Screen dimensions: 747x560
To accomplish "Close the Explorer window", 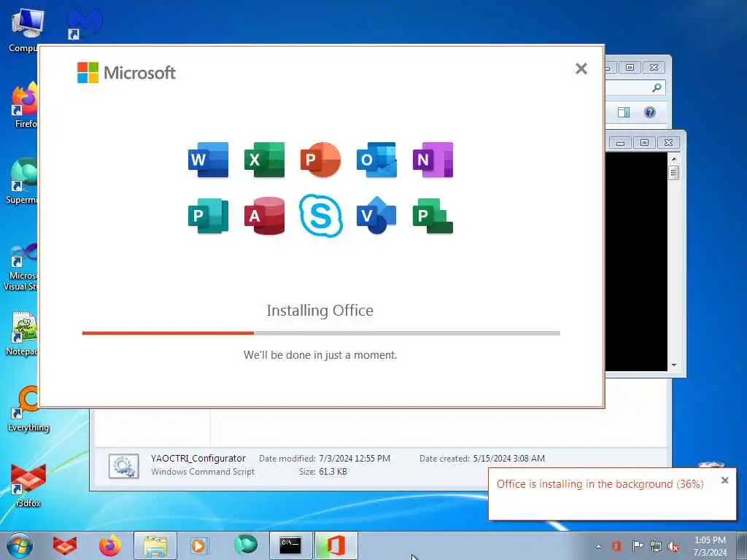I will point(654,68).
